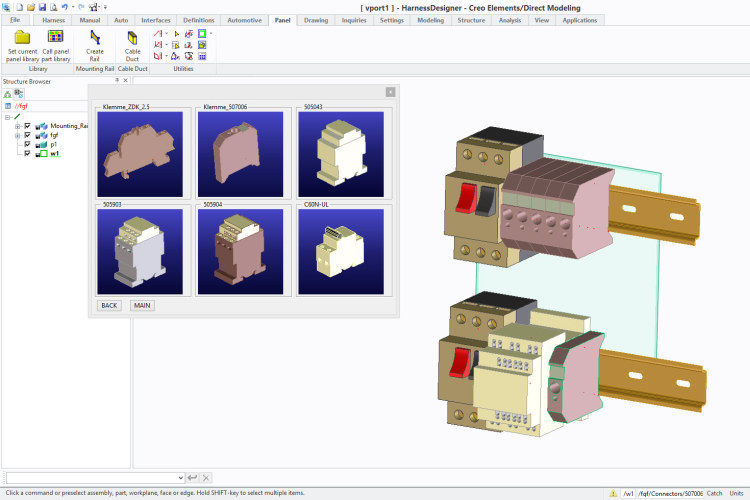Click the cancel X icon beside command line

click(206, 478)
